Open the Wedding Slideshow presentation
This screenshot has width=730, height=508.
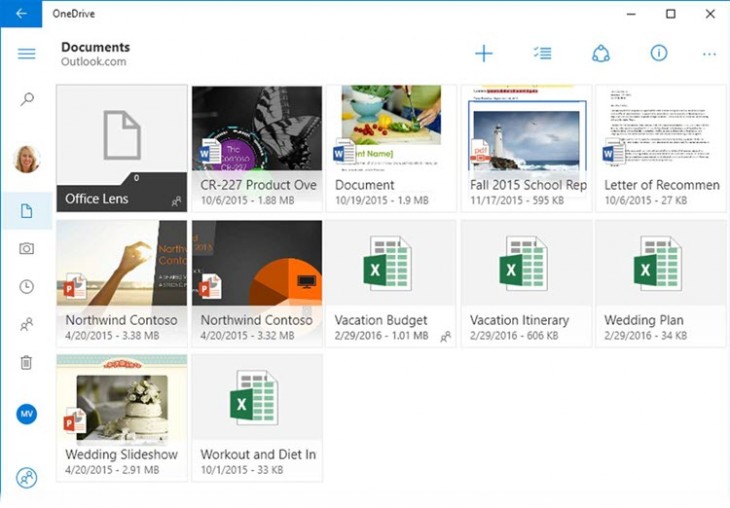(122, 417)
